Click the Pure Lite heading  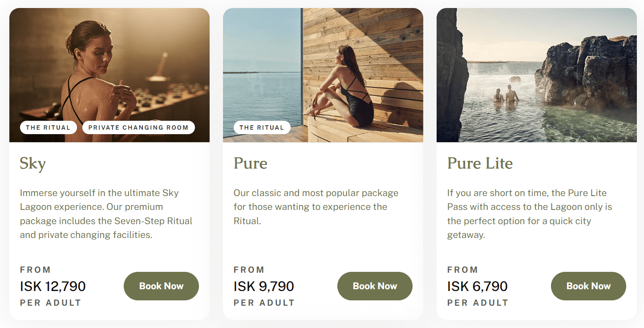480,164
